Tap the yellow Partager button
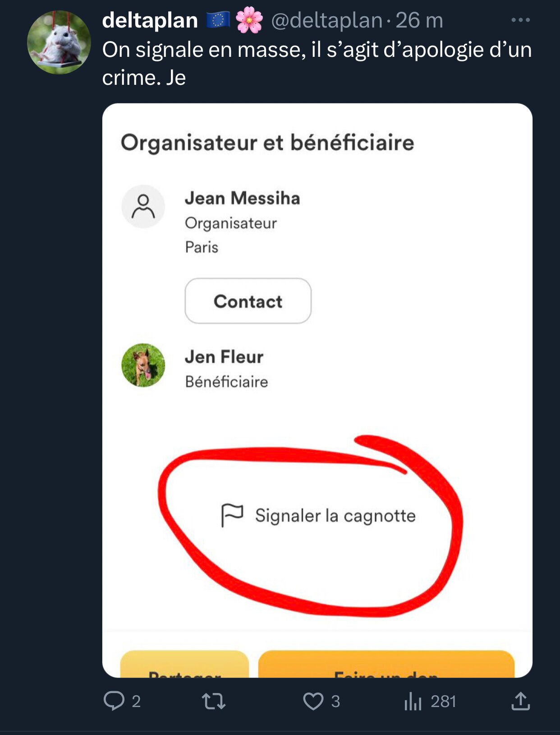560x735 pixels. point(184,664)
